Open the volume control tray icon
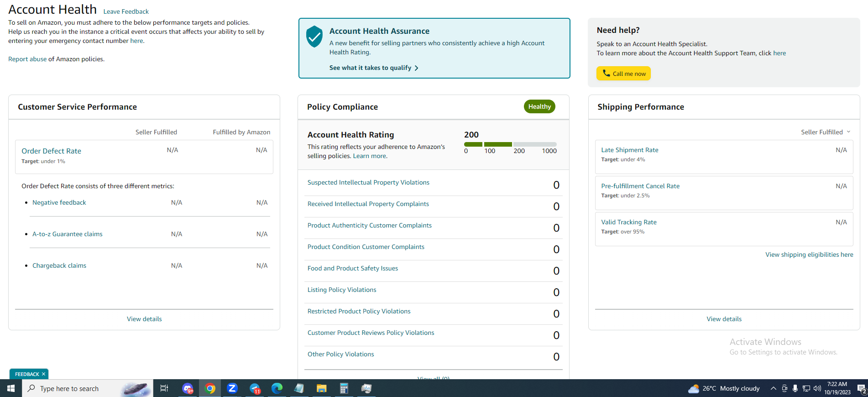Image resolution: width=868 pixels, height=397 pixels. tap(817, 388)
